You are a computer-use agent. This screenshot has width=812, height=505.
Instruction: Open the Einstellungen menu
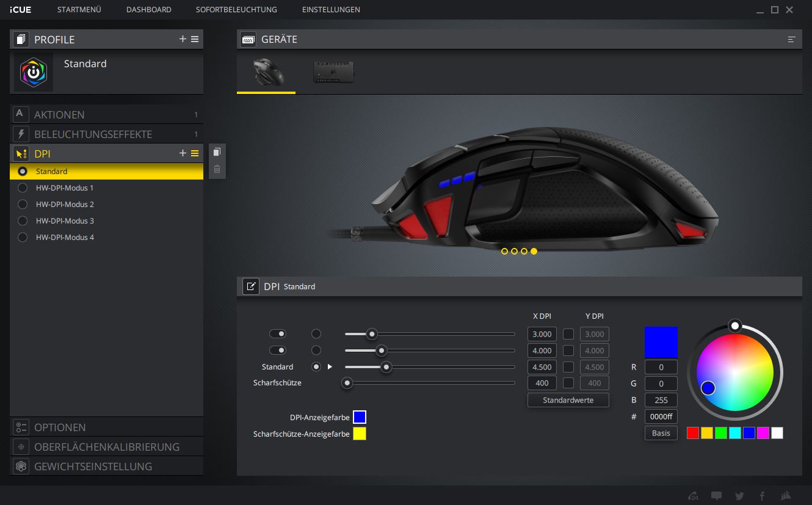(331, 10)
